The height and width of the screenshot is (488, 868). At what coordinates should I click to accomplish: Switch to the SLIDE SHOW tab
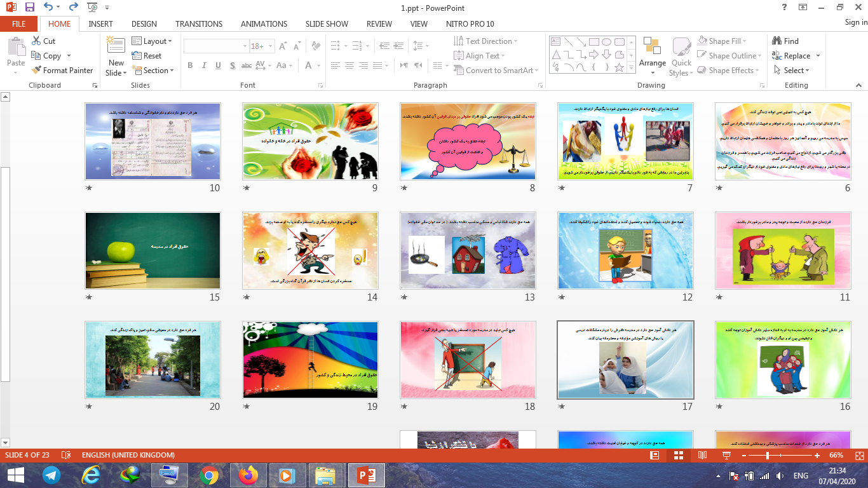point(327,24)
